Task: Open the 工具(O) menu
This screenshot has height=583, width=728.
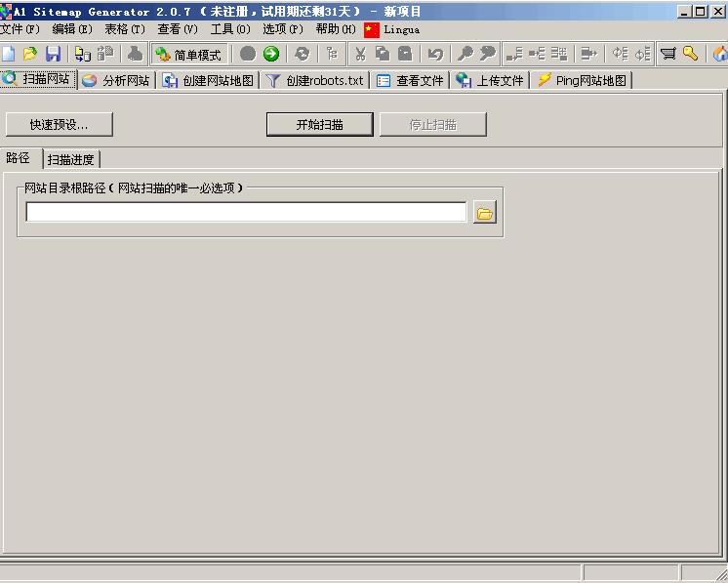Action: 230,29
